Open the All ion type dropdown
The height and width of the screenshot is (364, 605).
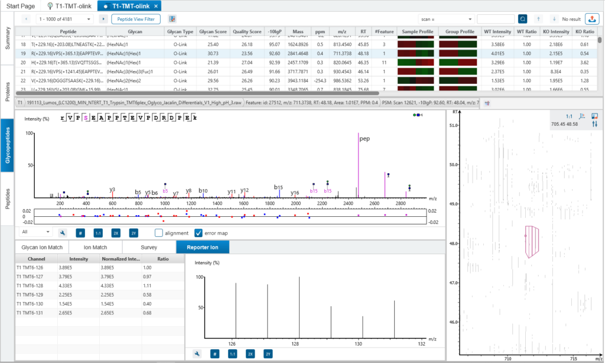[x=37, y=232]
